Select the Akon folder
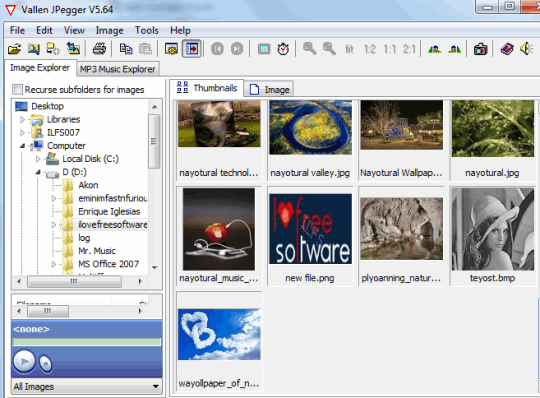The width and height of the screenshot is (540, 398). [88, 185]
